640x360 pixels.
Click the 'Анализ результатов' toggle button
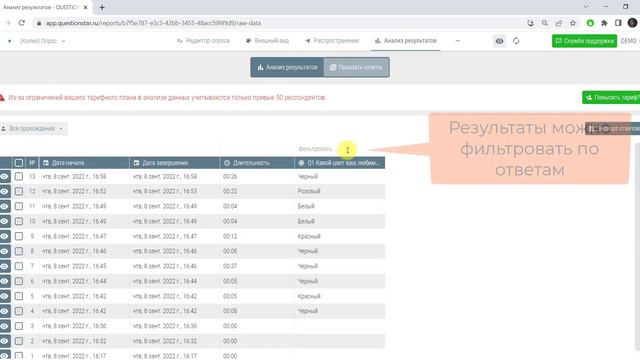point(287,67)
